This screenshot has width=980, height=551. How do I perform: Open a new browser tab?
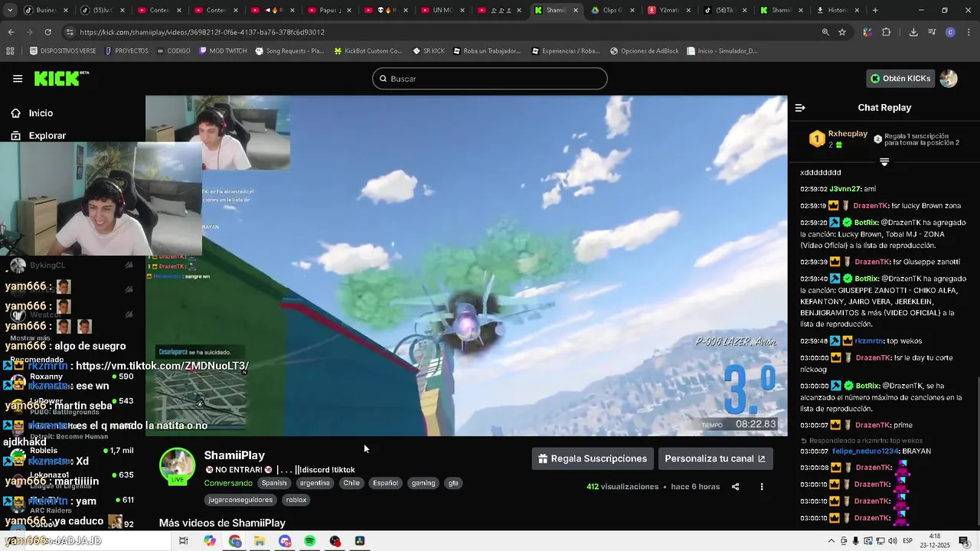875,10
